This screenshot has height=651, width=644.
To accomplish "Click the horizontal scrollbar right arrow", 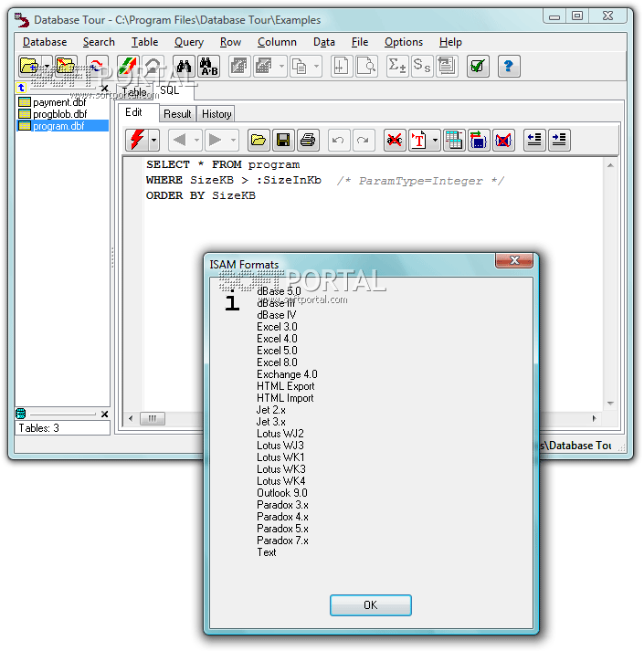I will tap(594, 418).
